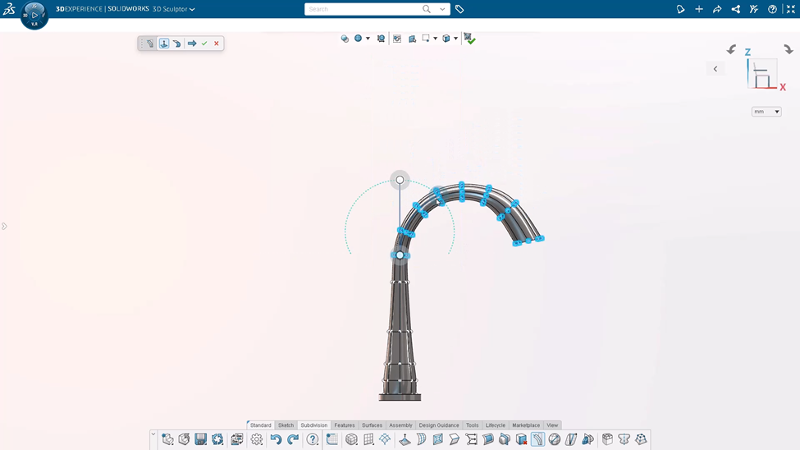Cancel with the red X in floating toolbar
The height and width of the screenshot is (450, 800).
(x=216, y=43)
